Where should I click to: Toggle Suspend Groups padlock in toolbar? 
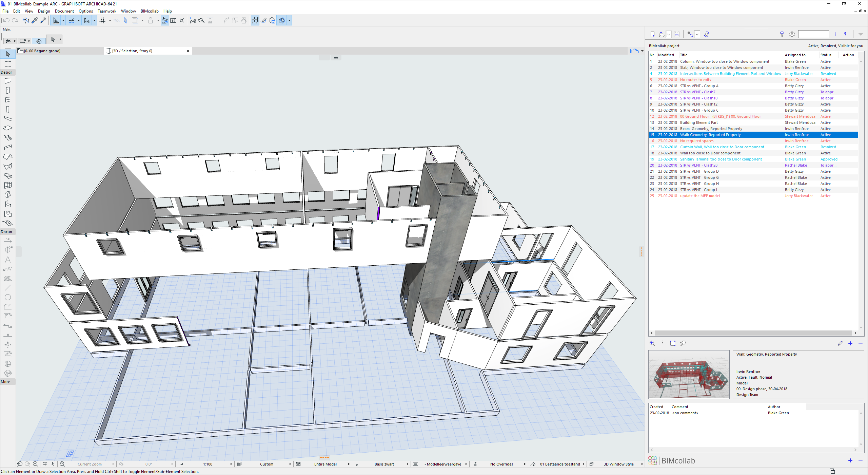click(x=151, y=20)
